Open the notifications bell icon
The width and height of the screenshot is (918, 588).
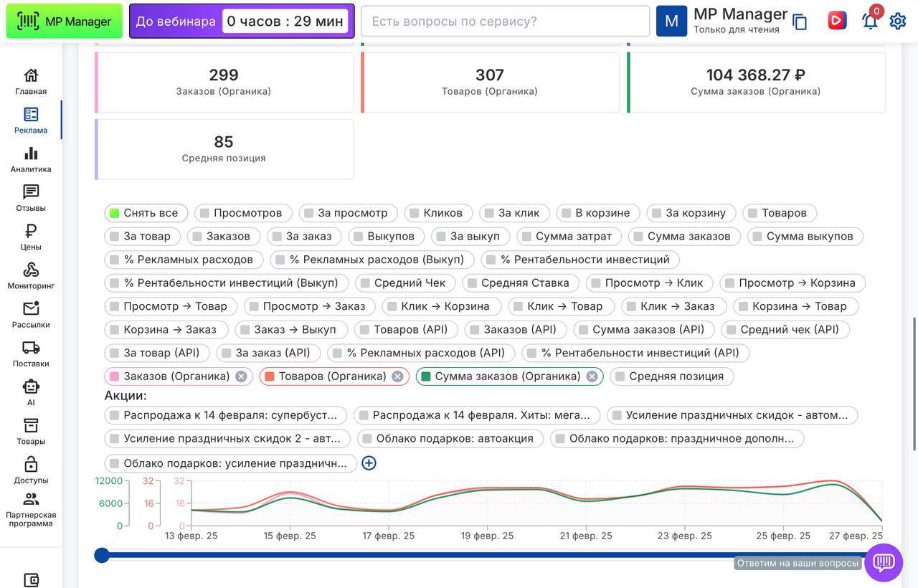pyautogui.click(x=869, y=21)
